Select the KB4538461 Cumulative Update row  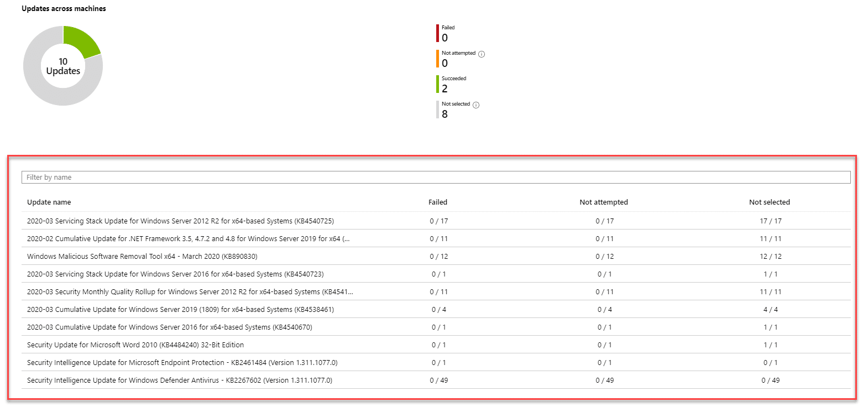(436, 309)
